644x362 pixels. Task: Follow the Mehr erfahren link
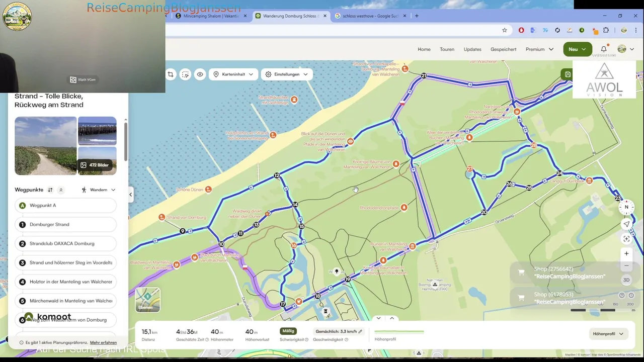[103, 342]
